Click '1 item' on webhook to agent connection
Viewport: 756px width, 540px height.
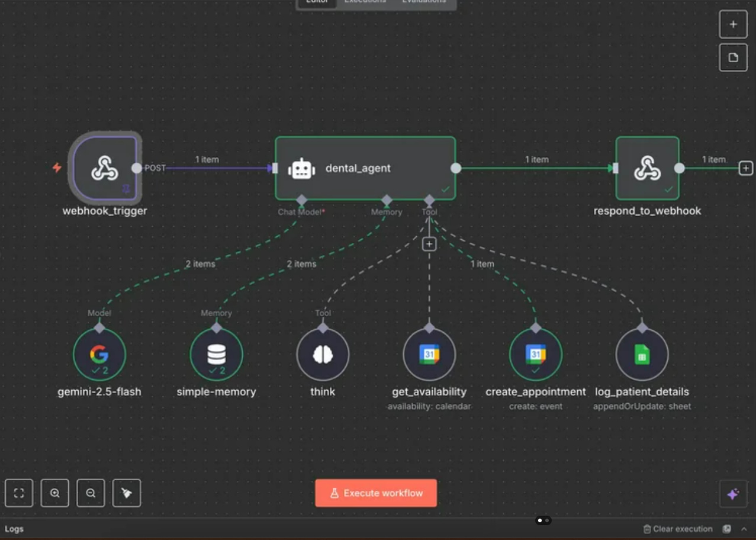(x=207, y=159)
